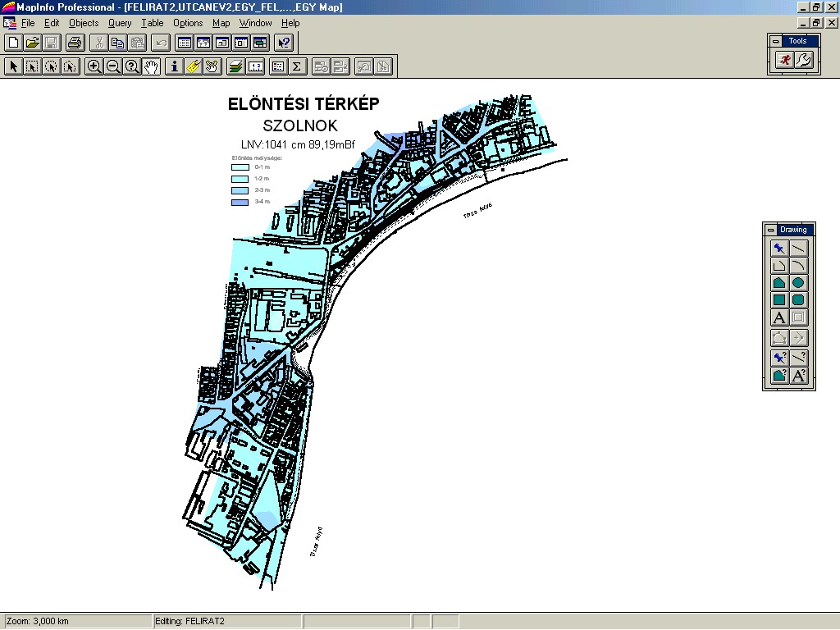Select the Symbol pushpin drawing tool

click(779, 248)
